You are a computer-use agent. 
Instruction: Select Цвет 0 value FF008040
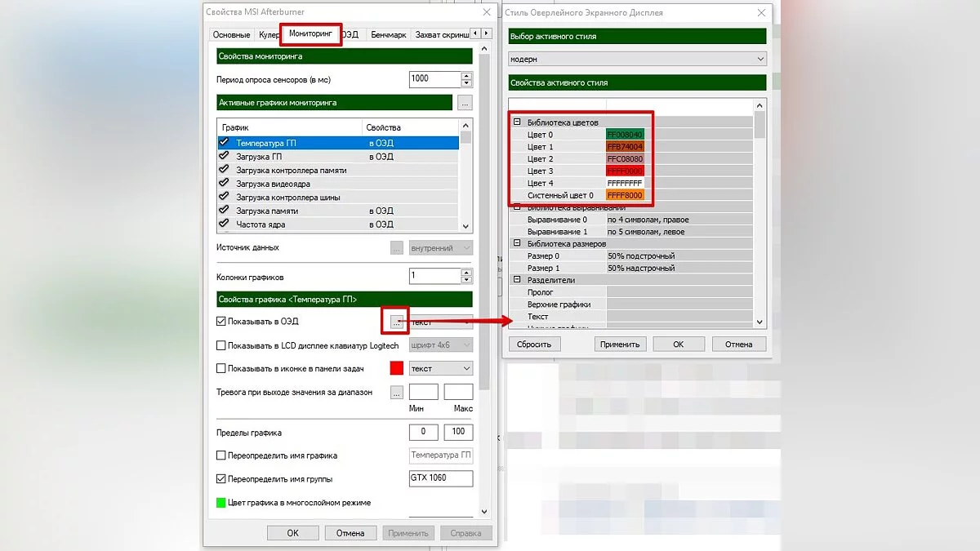click(x=625, y=135)
